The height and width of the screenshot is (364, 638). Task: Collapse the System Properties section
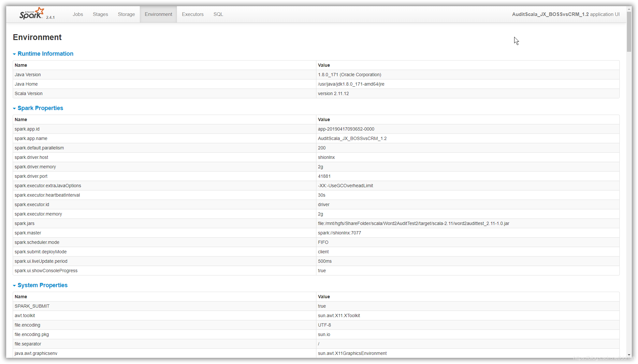pos(40,285)
